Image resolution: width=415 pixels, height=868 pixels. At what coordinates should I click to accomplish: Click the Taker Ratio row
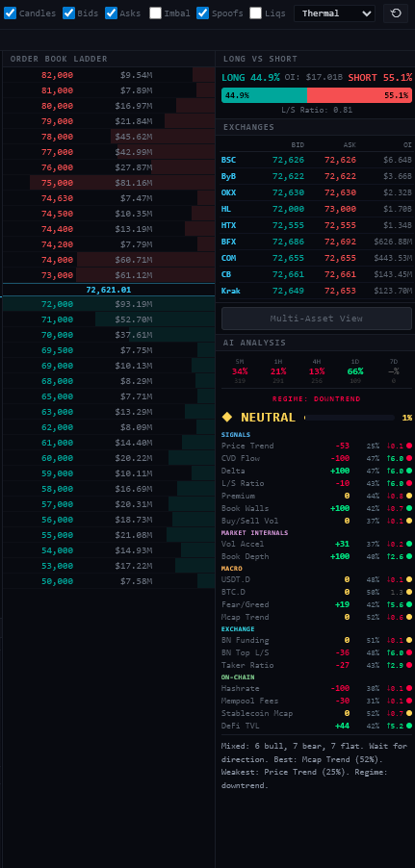317,665
